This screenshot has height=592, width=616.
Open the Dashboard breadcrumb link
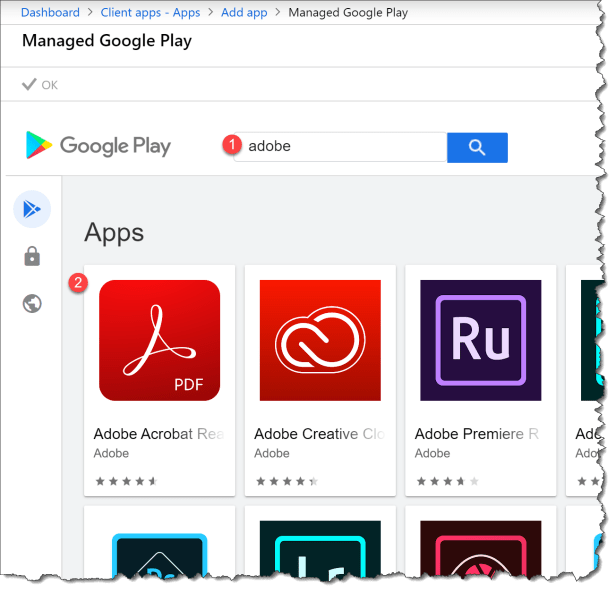pyautogui.click(x=50, y=13)
